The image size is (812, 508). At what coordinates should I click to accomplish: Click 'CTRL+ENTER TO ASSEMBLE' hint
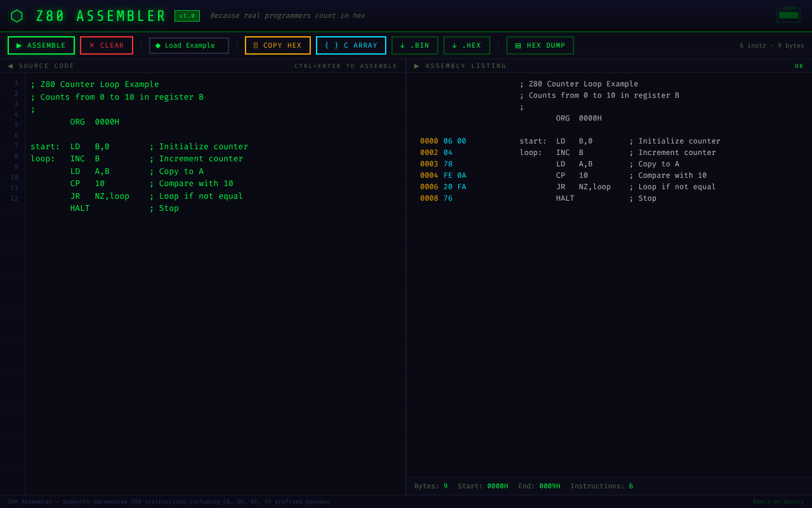(346, 66)
